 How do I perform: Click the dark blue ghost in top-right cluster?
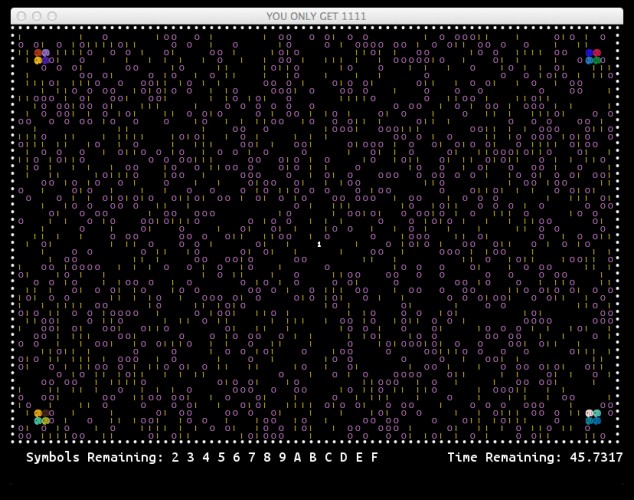pos(589,53)
